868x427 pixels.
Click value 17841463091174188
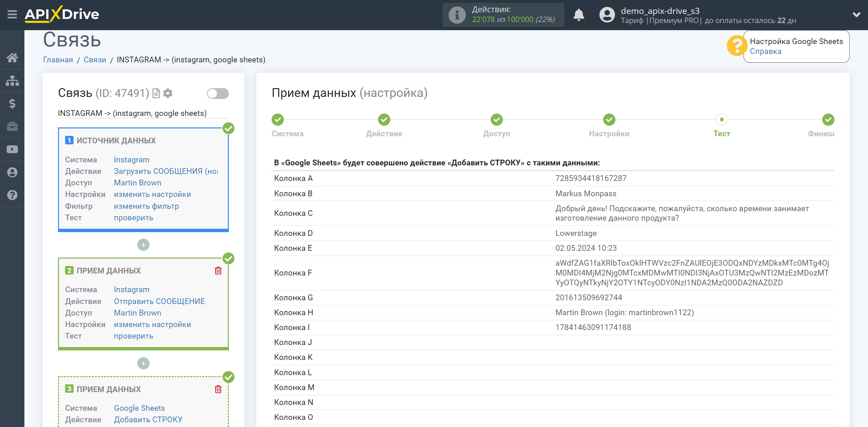(x=593, y=327)
